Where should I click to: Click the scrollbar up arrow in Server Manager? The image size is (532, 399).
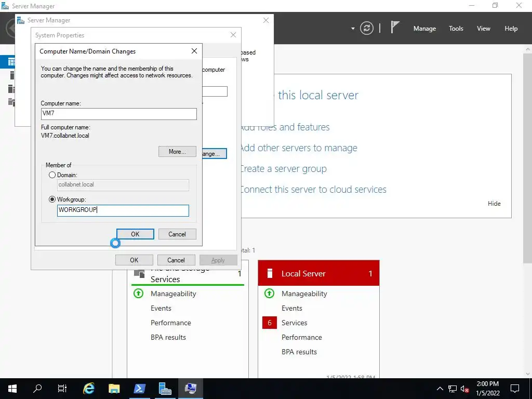click(528, 49)
